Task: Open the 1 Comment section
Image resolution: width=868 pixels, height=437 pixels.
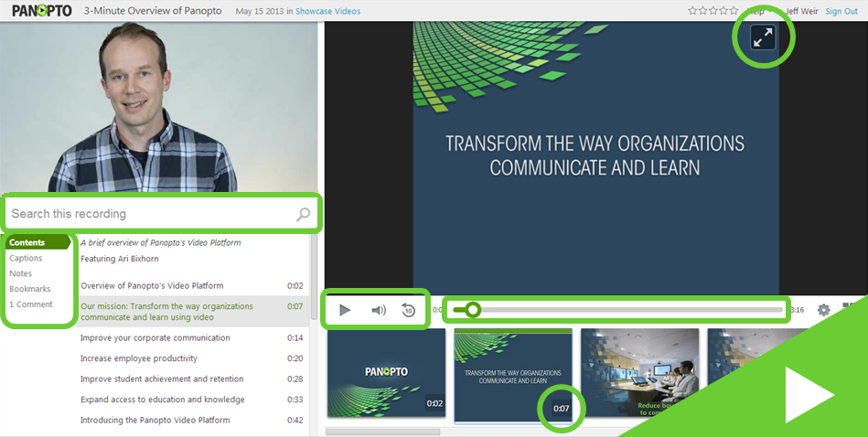Action: point(31,304)
